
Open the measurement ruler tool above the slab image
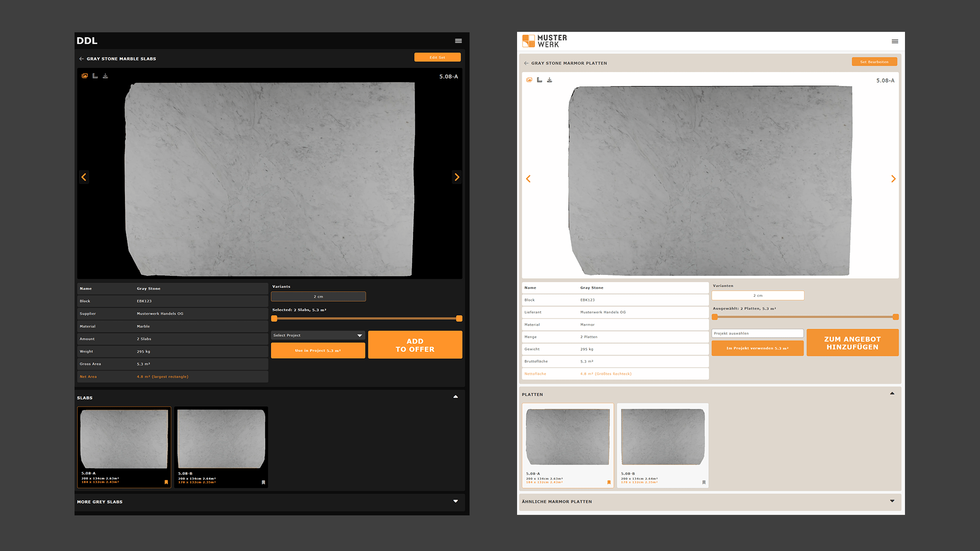point(95,76)
